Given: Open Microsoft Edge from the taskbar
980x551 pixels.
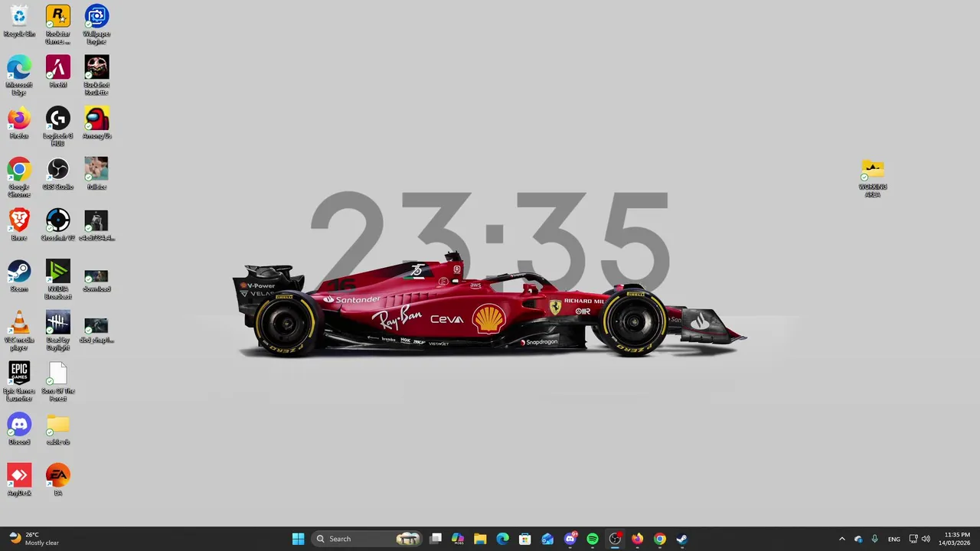Looking at the screenshot, I should (x=502, y=539).
